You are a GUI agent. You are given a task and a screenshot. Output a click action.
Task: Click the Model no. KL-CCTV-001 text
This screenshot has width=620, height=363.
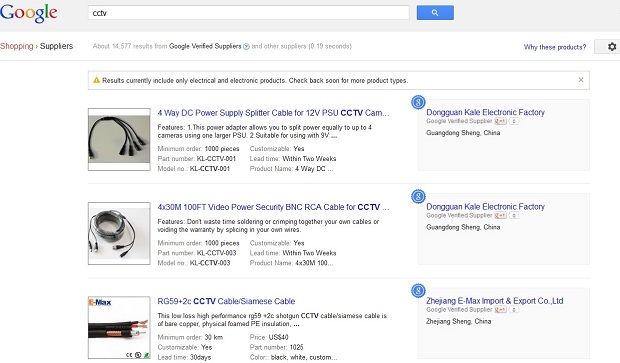193,168
